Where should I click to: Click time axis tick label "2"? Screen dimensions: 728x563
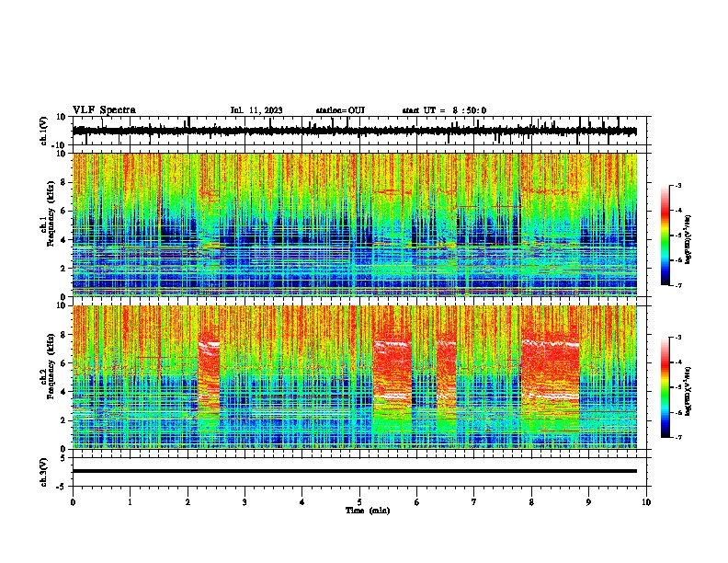pyautogui.click(x=188, y=502)
